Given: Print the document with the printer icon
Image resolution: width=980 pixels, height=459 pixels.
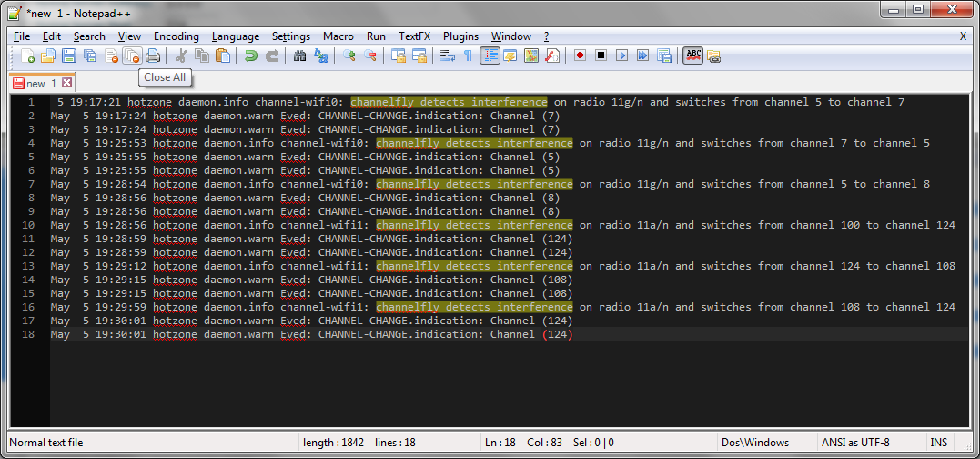Looking at the screenshot, I should tap(153, 56).
